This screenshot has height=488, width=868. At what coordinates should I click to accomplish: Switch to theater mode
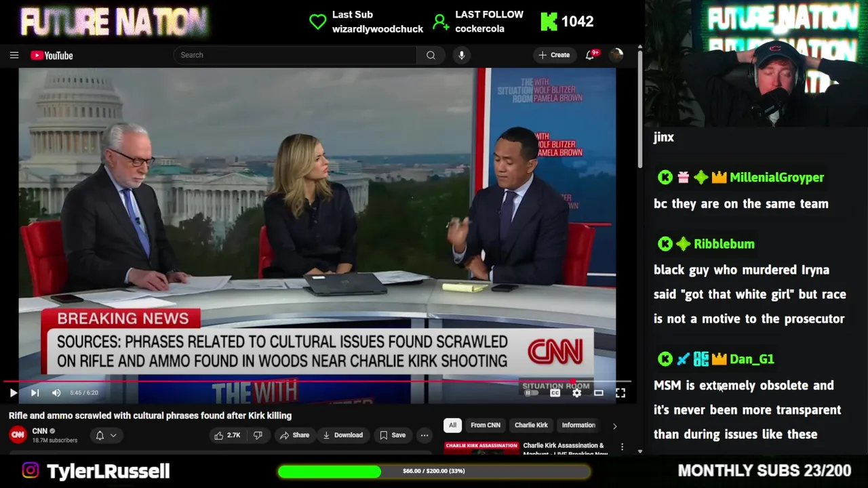pos(598,392)
